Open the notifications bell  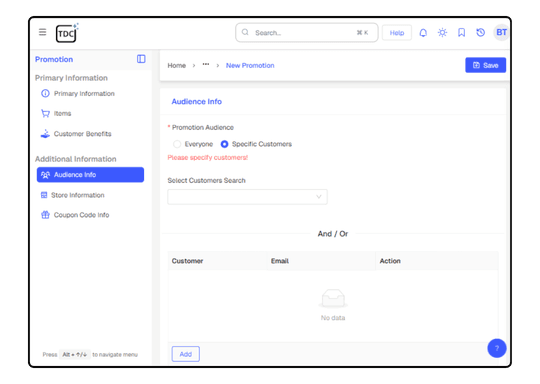pyautogui.click(x=423, y=33)
